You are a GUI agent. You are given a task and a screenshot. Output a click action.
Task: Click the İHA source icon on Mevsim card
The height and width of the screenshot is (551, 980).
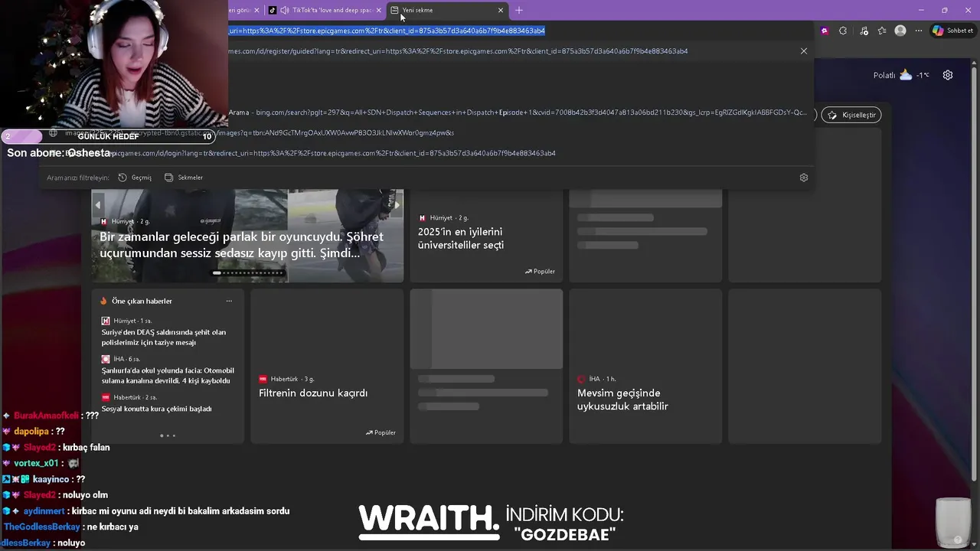[581, 379]
